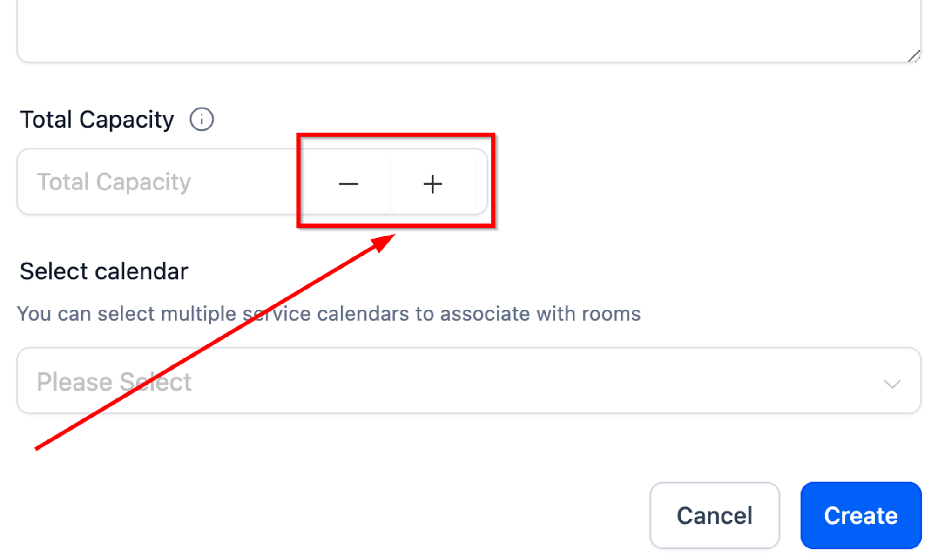Screen dimensions: 931x560
Task: Tap the plus icon in capacity stepper
Action: 432,184
